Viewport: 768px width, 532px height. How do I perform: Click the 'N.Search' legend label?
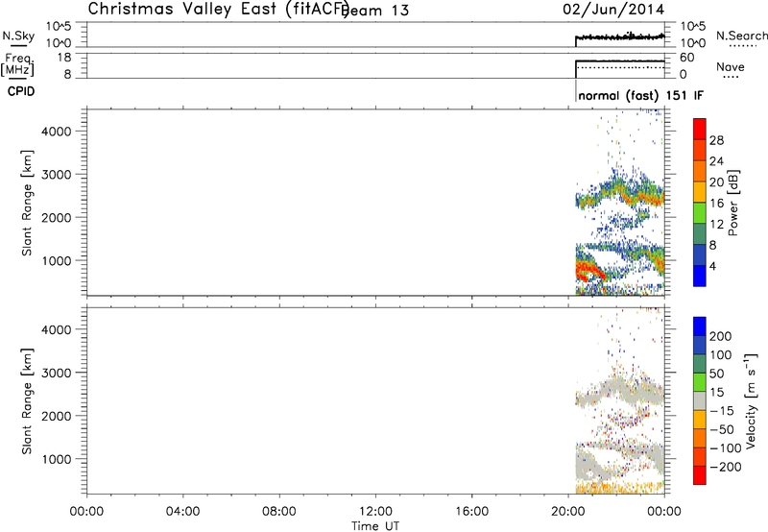741,36
